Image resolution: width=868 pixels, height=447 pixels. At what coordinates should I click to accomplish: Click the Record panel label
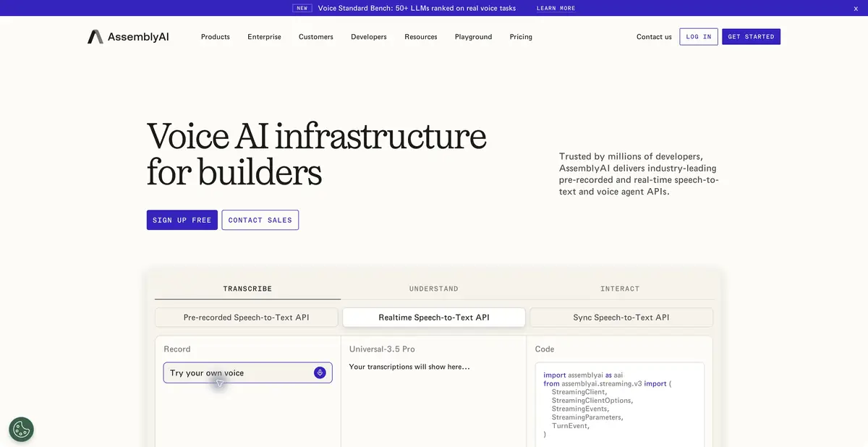pyautogui.click(x=177, y=349)
